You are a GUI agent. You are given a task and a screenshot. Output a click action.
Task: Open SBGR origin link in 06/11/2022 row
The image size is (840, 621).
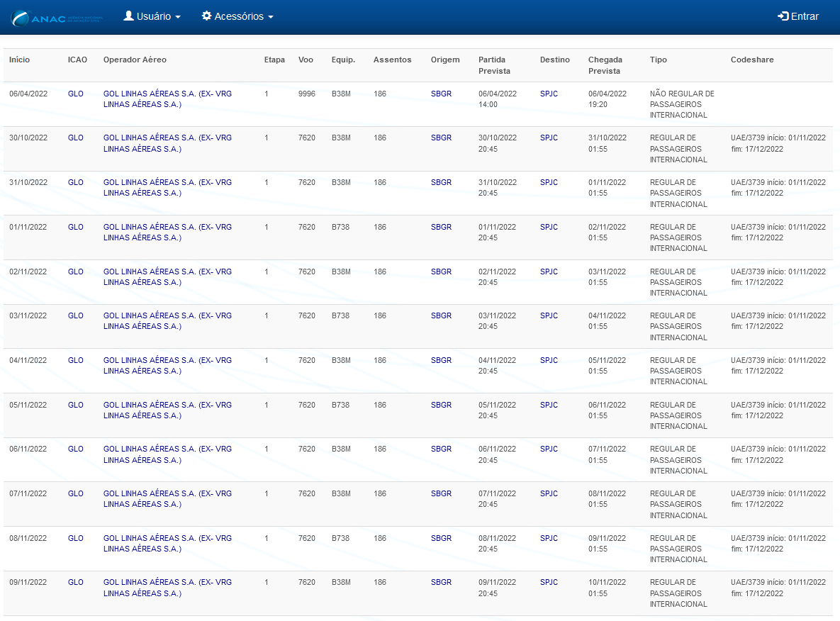coord(442,449)
